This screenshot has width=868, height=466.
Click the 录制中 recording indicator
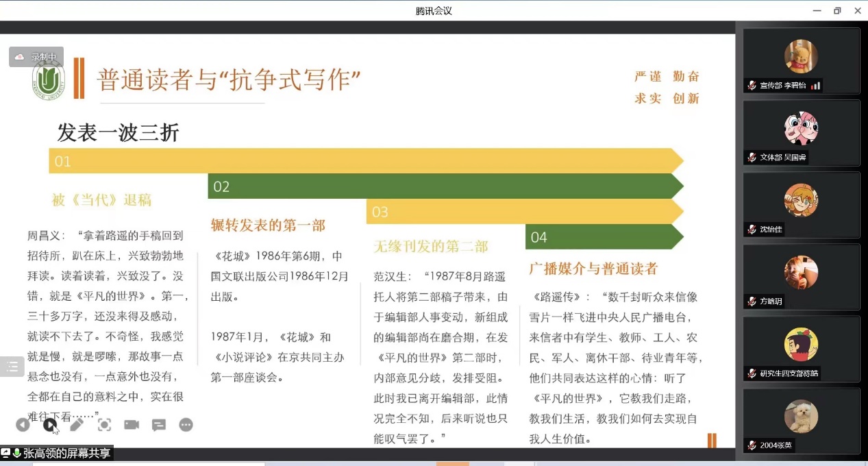pos(36,57)
